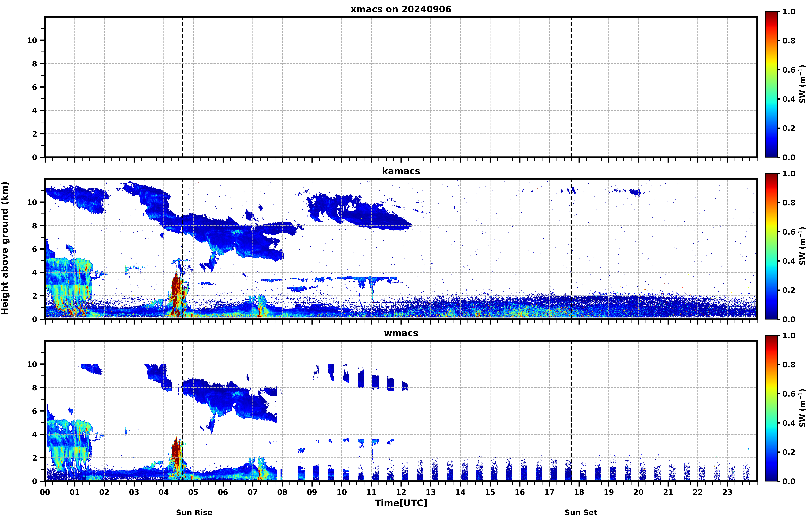Click the red convective echo near 04:30 in wmacs
Viewport: 812px width, 522px height.
coord(176,456)
